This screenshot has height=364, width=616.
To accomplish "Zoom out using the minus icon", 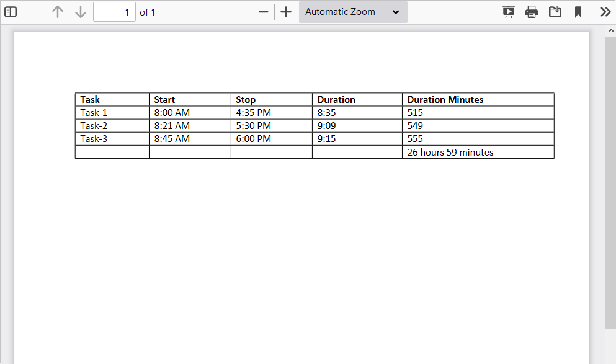I will [x=264, y=12].
